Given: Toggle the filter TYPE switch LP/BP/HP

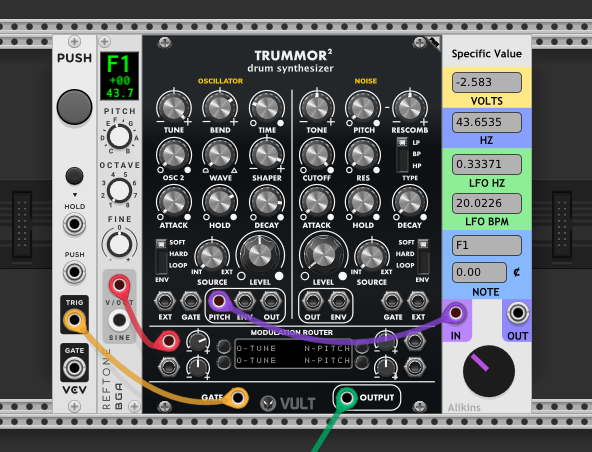Looking at the screenshot, I should (402, 154).
